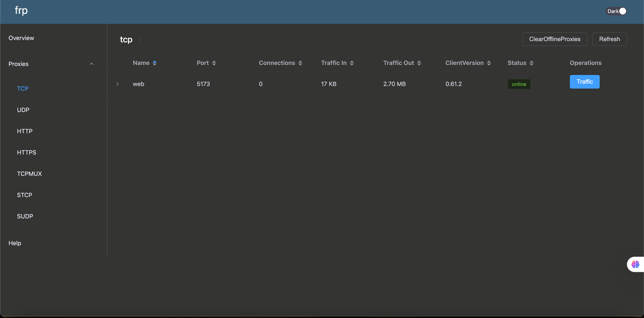Toggle the Dark mode switch
644x318 pixels.
point(616,11)
